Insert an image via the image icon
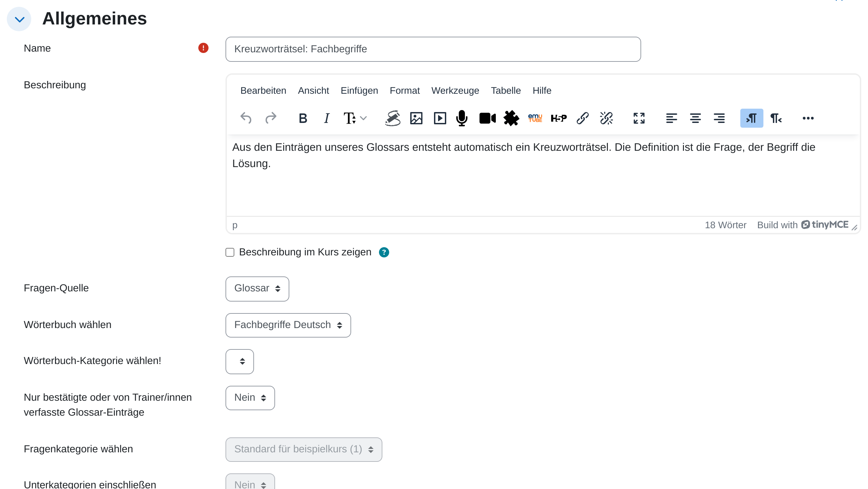The image size is (868, 489). [416, 118]
